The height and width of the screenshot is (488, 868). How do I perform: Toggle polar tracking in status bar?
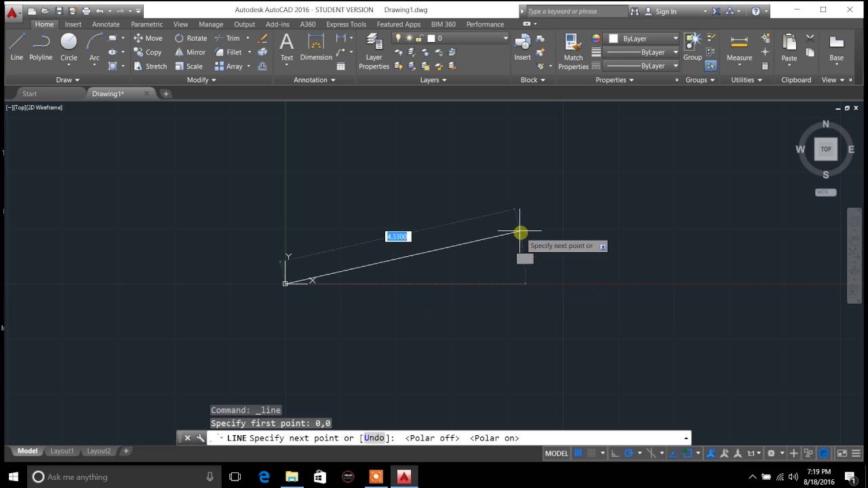click(x=629, y=453)
